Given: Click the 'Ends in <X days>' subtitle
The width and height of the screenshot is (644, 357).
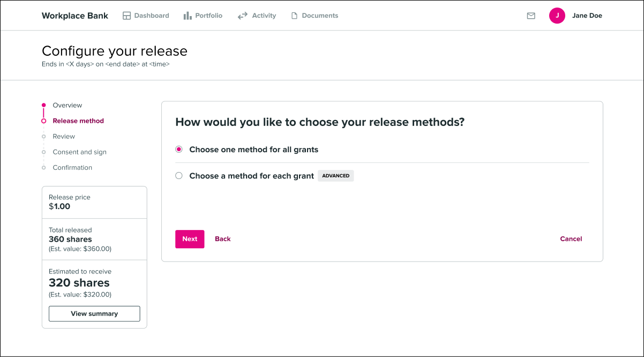Looking at the screenshot, I should point(106,64).
